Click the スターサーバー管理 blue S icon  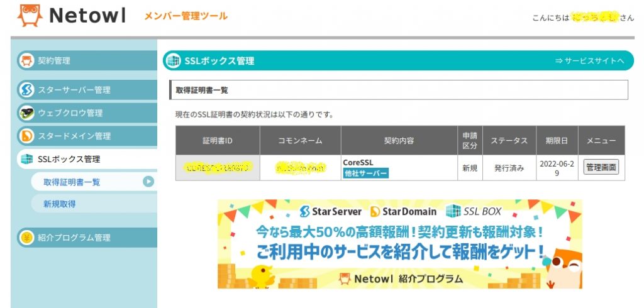point(26,90)
